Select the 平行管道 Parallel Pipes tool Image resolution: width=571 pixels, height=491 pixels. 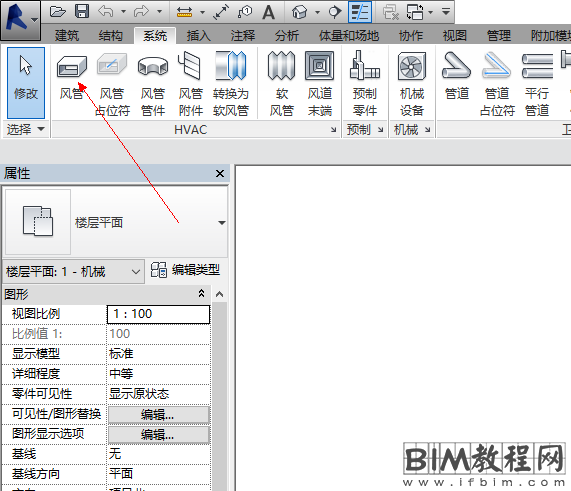(x=537, y=84)
